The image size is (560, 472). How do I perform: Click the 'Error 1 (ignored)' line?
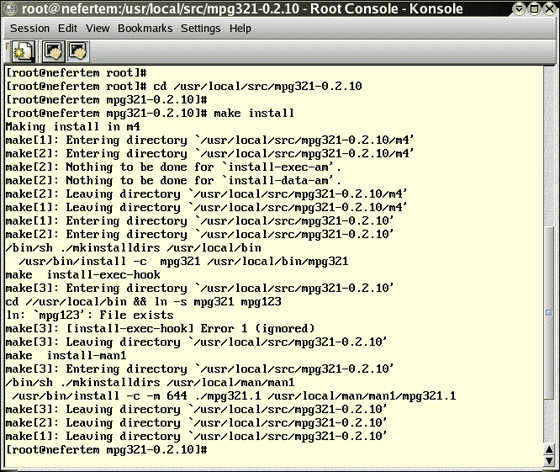160,328
